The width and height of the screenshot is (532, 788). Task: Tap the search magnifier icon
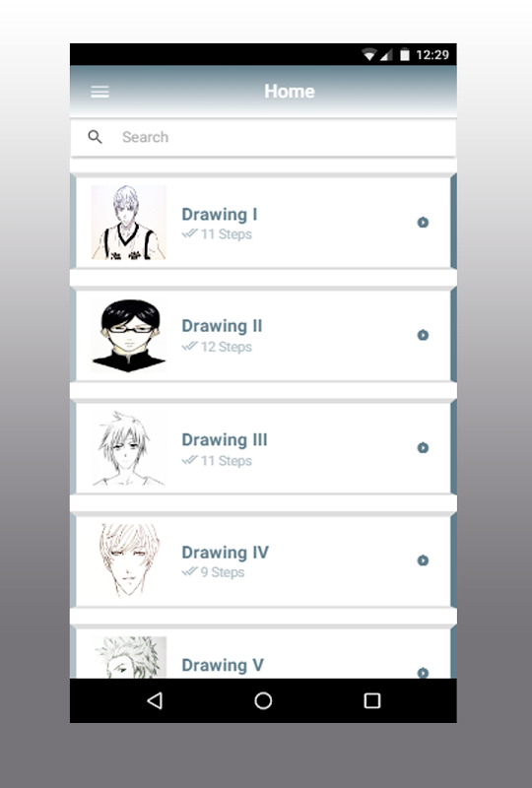click(x=95, y=137)
